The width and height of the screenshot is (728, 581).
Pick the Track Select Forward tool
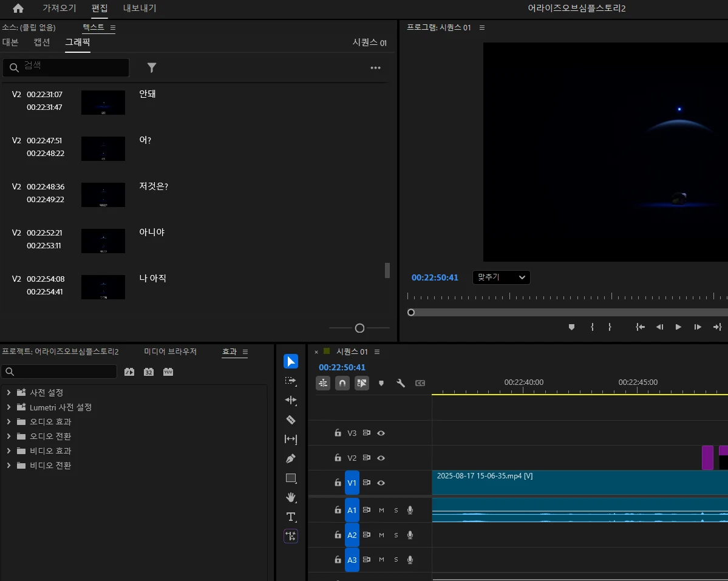point(291,381)
